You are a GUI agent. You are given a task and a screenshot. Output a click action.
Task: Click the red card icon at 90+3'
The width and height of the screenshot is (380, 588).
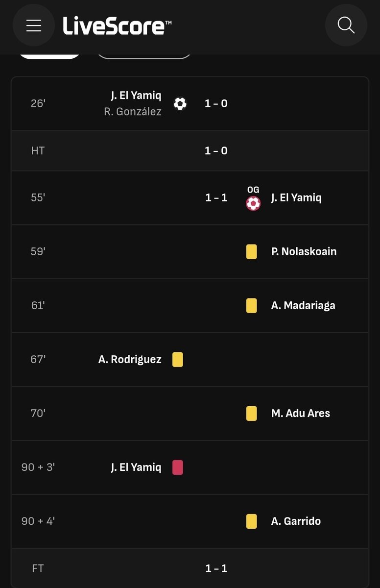coord(177,467)
